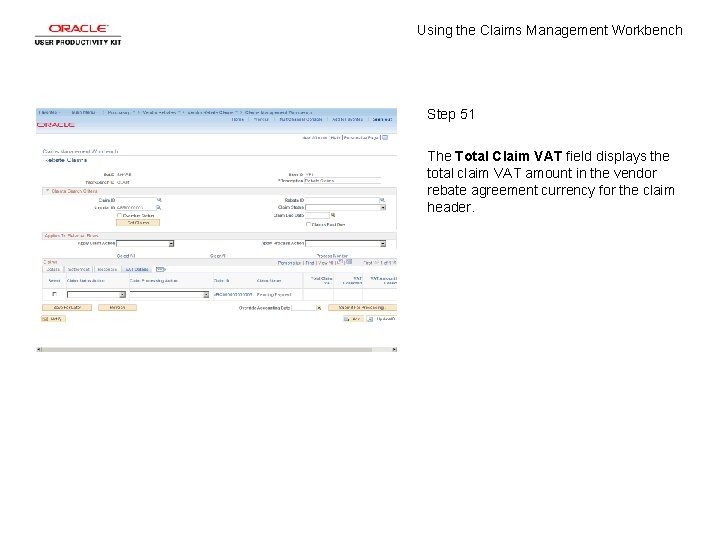Click the Sign out link
The image size is (720, 540).
pos(382,119)
